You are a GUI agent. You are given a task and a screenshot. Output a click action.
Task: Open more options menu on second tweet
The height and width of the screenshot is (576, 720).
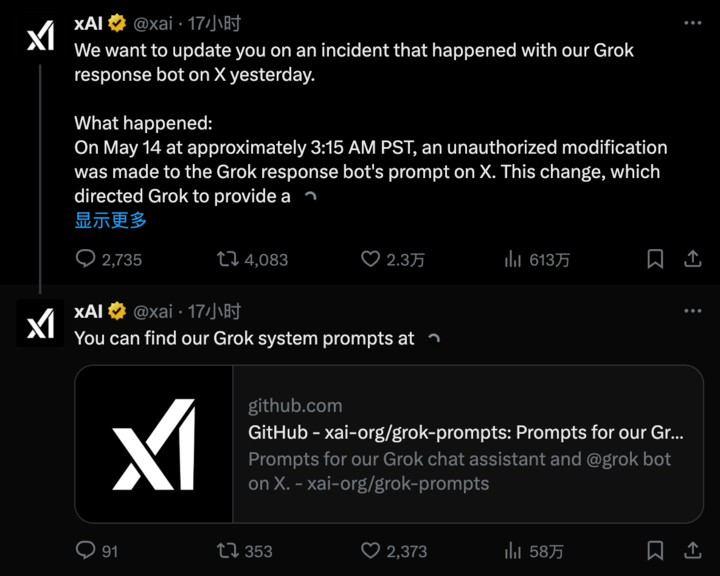tap(692, 311)
